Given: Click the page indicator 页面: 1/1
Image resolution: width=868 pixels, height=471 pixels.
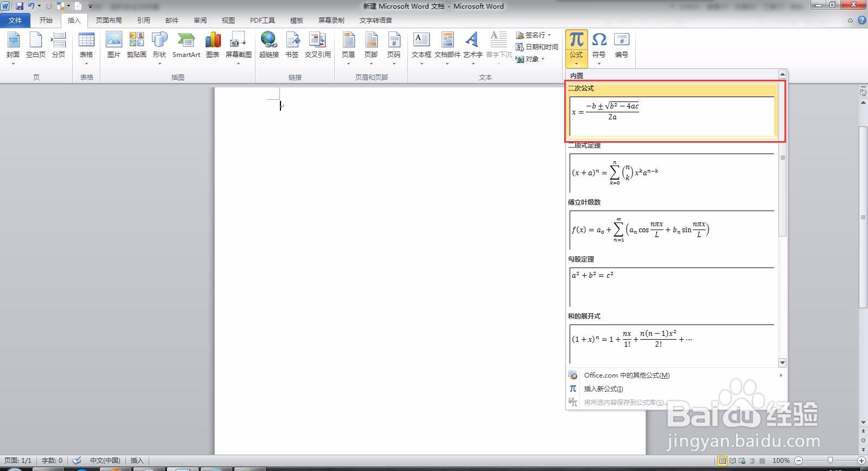Looking at the screenshot, I should (18, 460).
